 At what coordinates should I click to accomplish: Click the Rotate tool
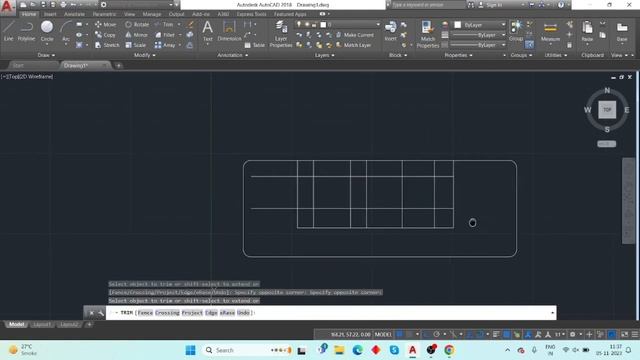point(137,24)
